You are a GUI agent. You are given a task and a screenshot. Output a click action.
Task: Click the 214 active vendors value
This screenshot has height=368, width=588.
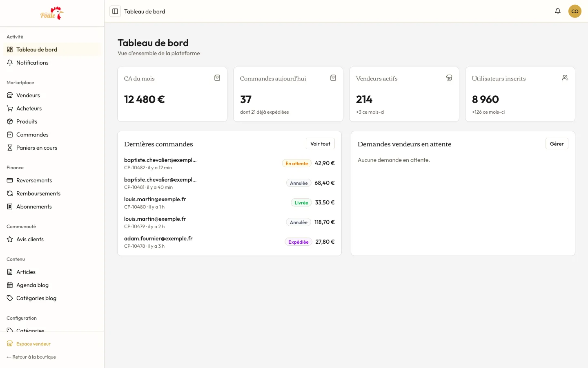click(364, 99)
